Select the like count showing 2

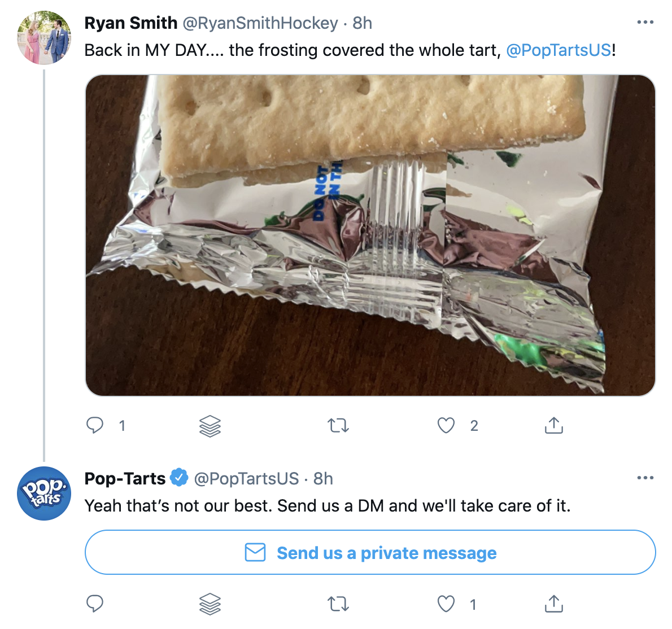pos(474,426)
